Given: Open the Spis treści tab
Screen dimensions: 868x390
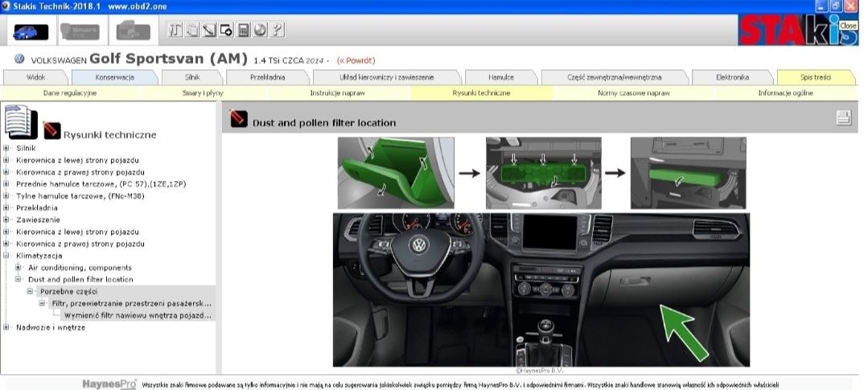Looking at the screenshot, I should point(816,77).
